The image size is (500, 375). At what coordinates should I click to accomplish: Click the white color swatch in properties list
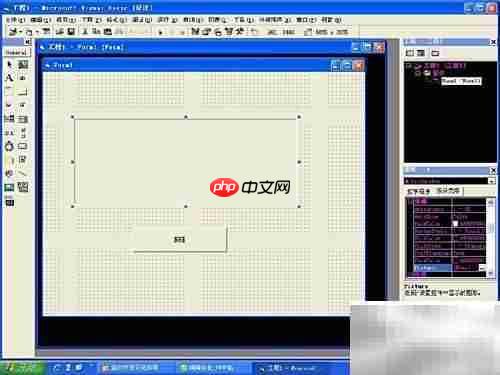tap(455, 224)
